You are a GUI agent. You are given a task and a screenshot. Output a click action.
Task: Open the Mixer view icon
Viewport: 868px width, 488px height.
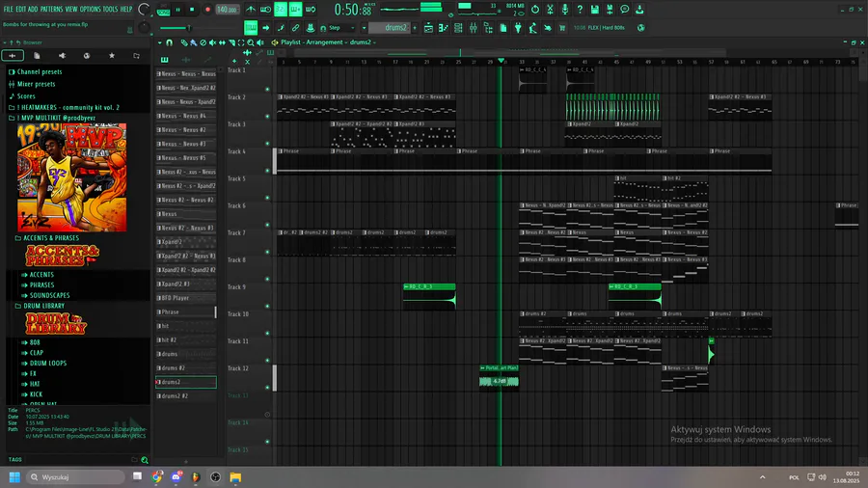pyautogui.click(x=474, y=28)
